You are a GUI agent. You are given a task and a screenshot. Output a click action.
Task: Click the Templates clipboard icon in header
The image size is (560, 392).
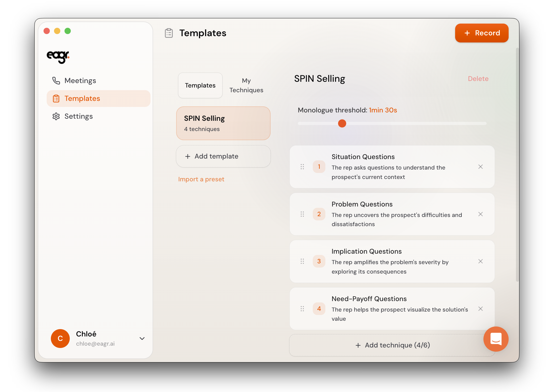169,33
